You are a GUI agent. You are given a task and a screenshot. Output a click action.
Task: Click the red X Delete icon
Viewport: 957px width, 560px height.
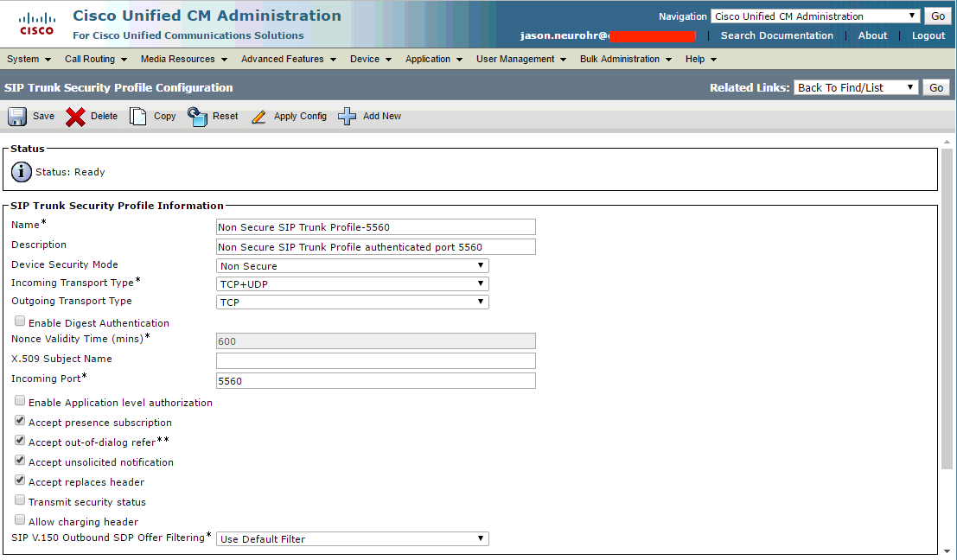pos(75,117)
